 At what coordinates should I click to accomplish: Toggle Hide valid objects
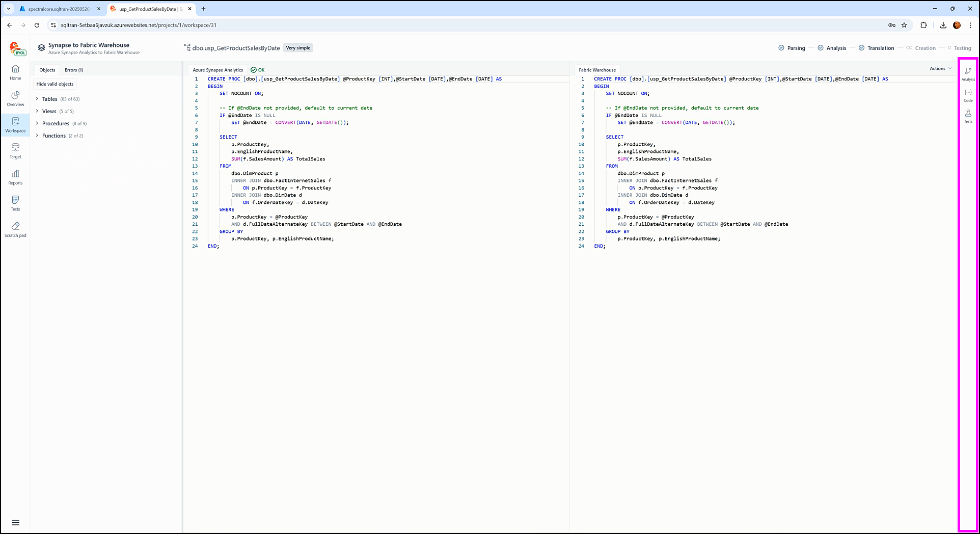[x=55, y=84]
